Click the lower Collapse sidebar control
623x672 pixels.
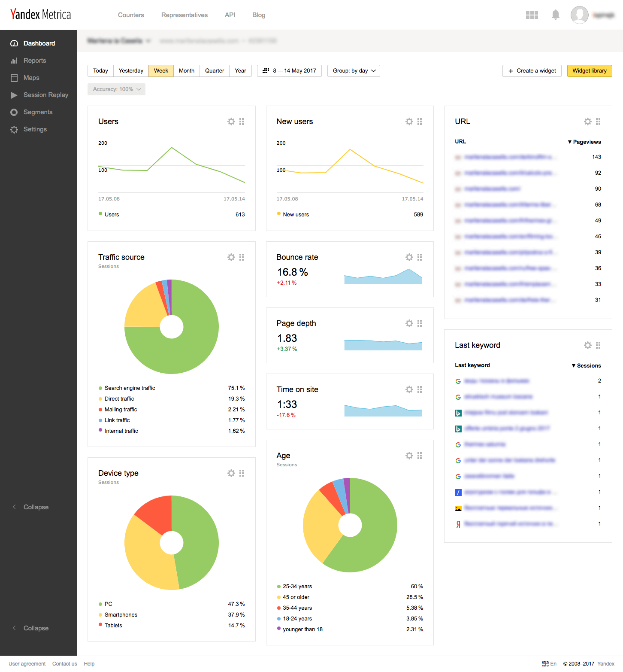pos(30,628)
